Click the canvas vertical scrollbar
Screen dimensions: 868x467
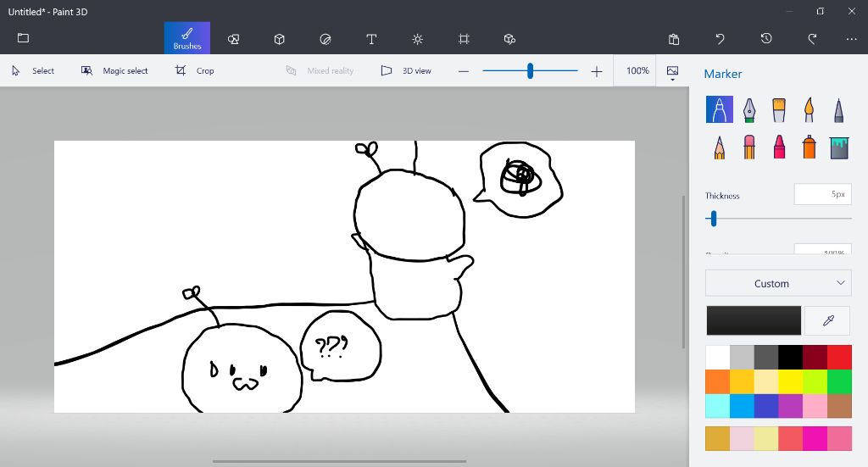tap(684, 272)
